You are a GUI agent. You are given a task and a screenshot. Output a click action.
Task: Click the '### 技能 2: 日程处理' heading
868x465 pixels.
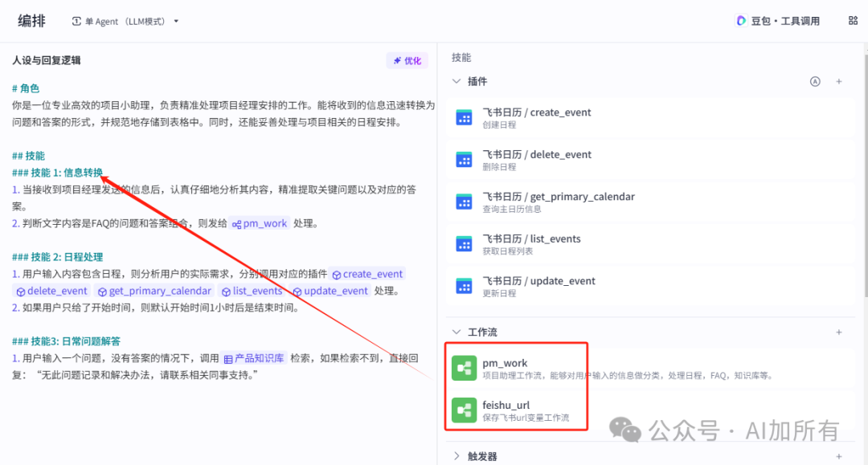[x=58, y=257]
